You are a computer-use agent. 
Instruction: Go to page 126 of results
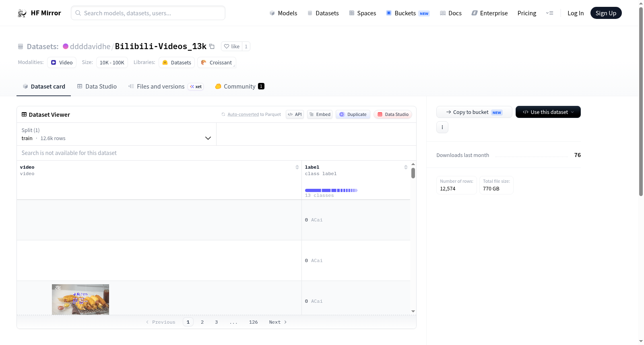tap(254, 322)
